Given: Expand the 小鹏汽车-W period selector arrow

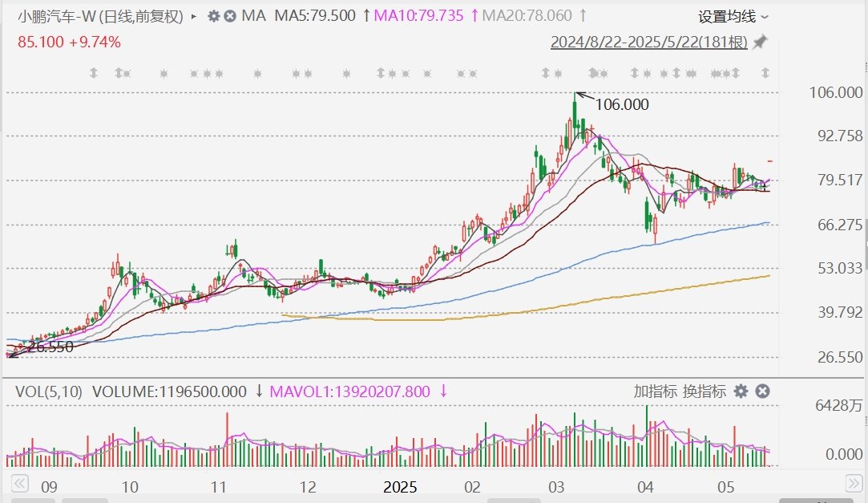Looking at the screenshot, I should click(194, 16).
